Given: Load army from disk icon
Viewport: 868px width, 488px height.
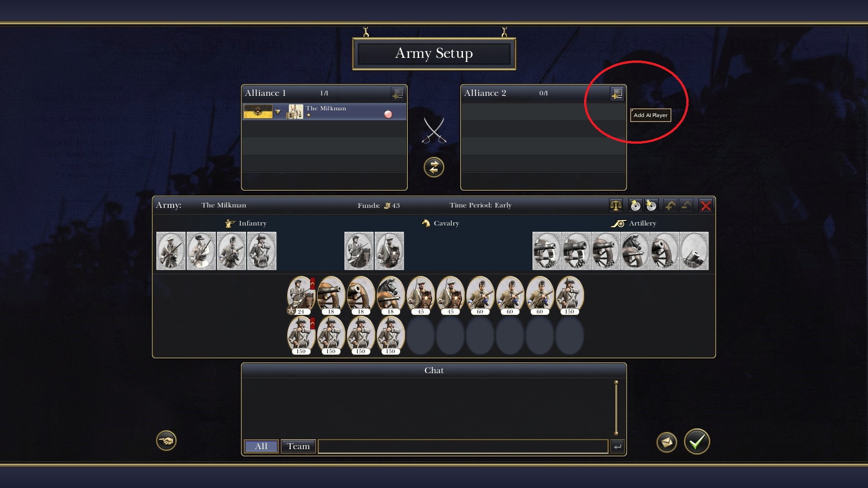Looking at the screenshot, I should tap(635, 206).
